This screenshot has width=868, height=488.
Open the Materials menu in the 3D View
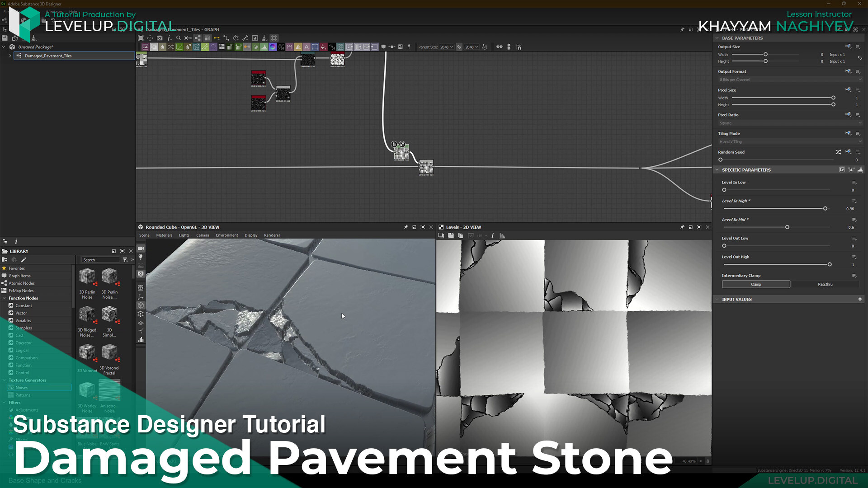pyautogui.click(x=164, y=235)
